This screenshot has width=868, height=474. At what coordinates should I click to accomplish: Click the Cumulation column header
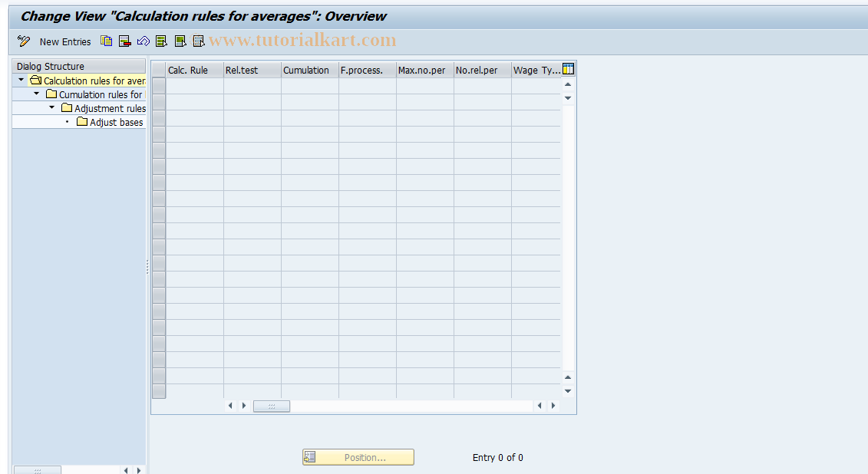point(310,71)
